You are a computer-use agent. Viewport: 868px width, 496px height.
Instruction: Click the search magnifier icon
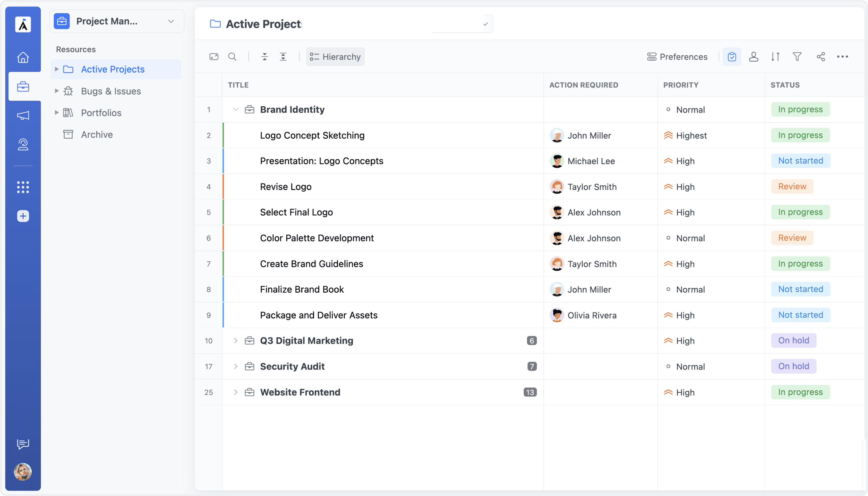tap(232, 56)
